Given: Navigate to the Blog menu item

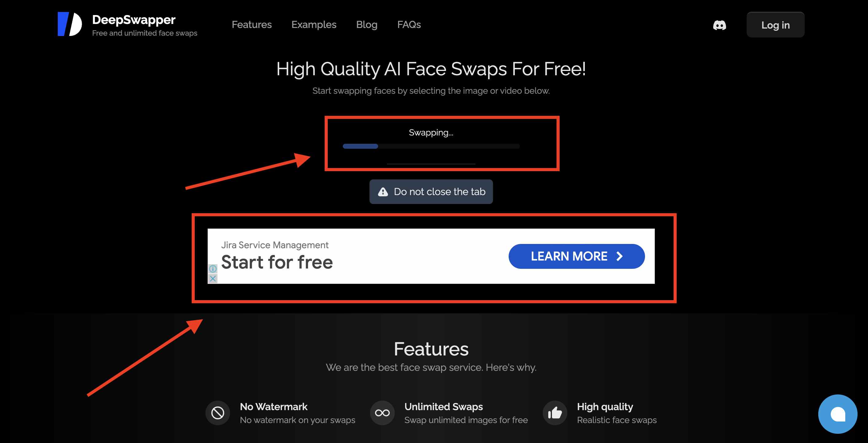Looking at the screenshot, I should point(366,24).
